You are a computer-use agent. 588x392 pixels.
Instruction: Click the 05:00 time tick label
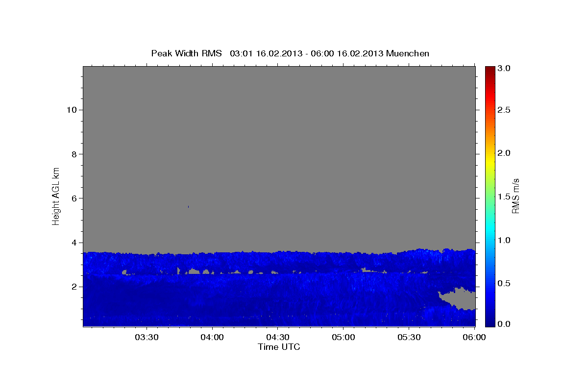click(x=343, y=337)
